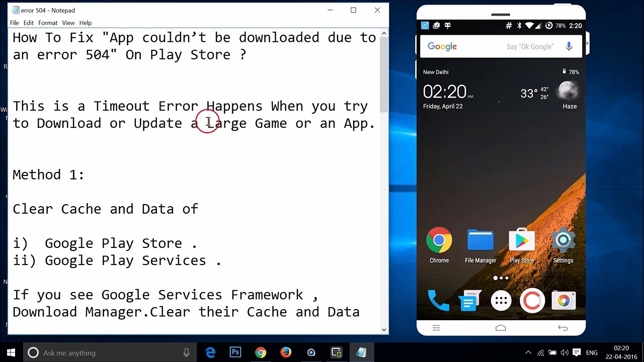644x362 pixels.
Task: Tap the 33° temperature on the weather widget
Action: 529,93
